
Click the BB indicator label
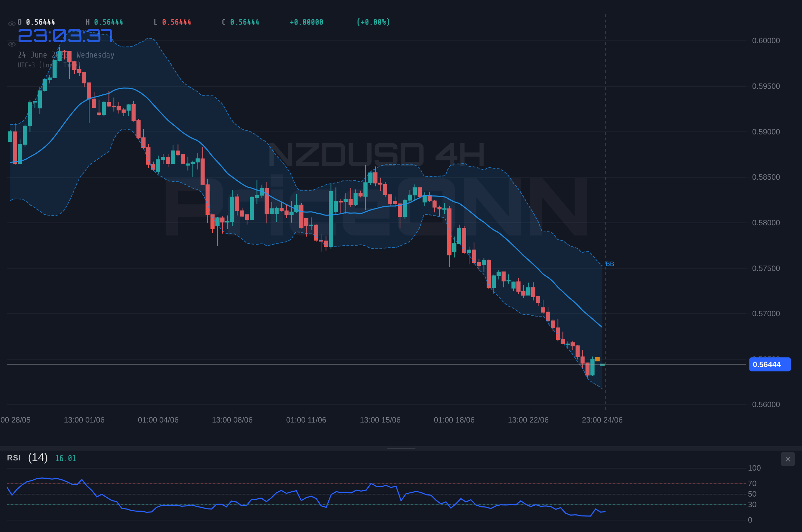[x=610, y=264]
